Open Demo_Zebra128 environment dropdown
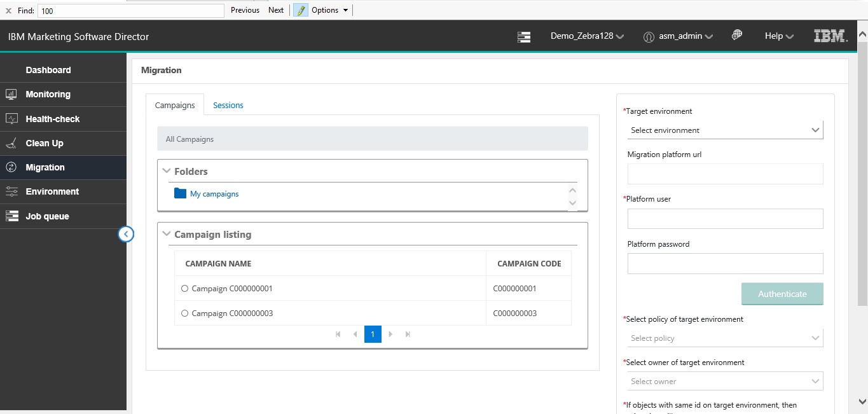 point(587,36)
